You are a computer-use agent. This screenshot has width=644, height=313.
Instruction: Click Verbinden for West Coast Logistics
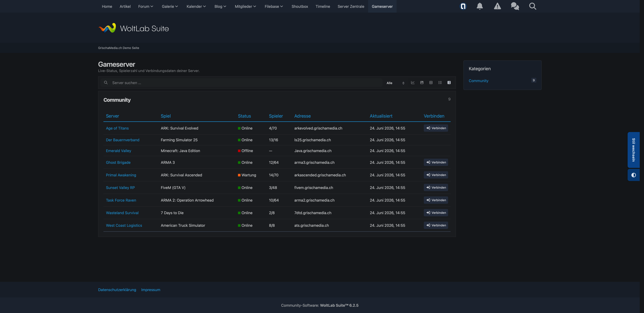tap(436, 225)
